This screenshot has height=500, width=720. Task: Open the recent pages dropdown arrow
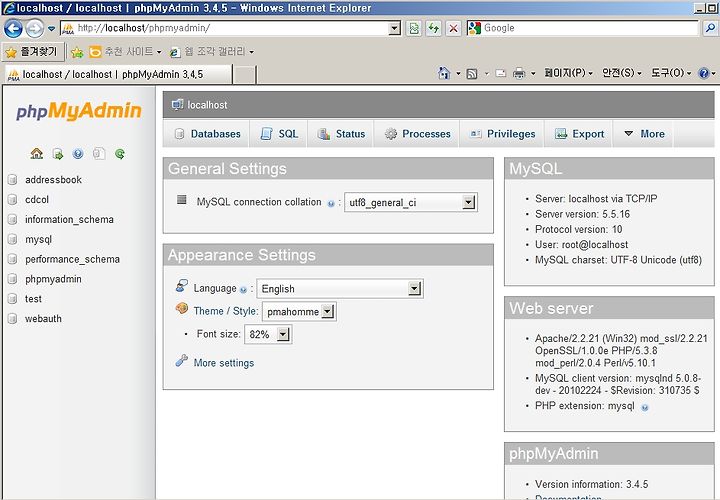tap(51, 28)
